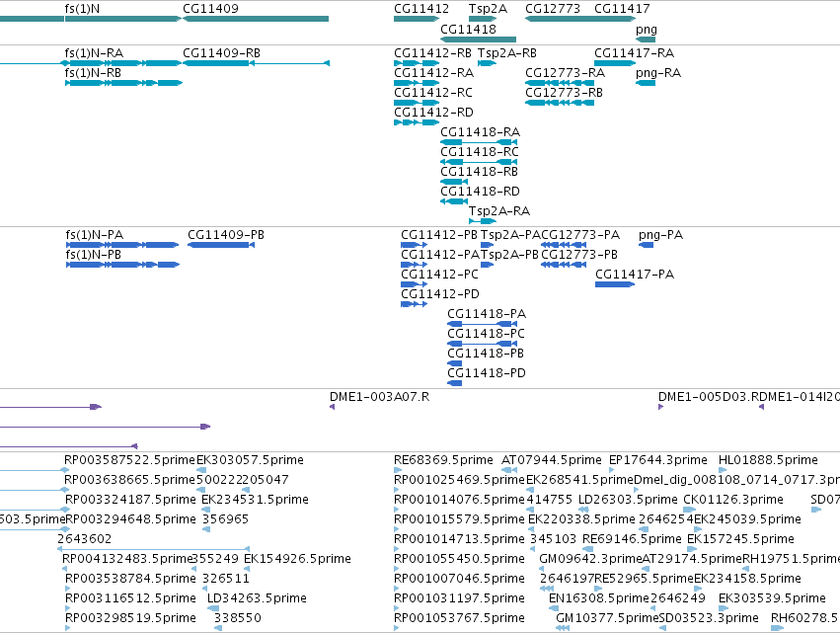The width and height of the screenshot is (840, 633).
Task: Select transcript CG11418-RD
Action: pos(454,202)
